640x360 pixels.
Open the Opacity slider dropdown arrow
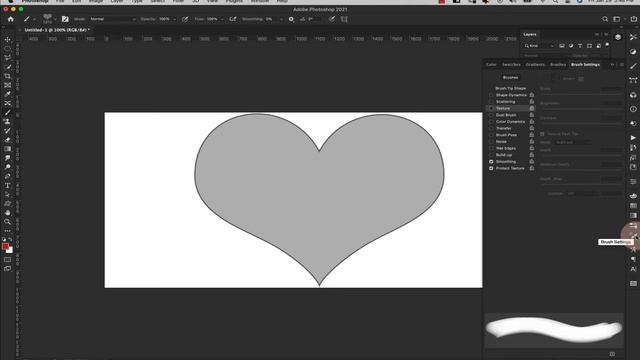[x=174, y=19]
